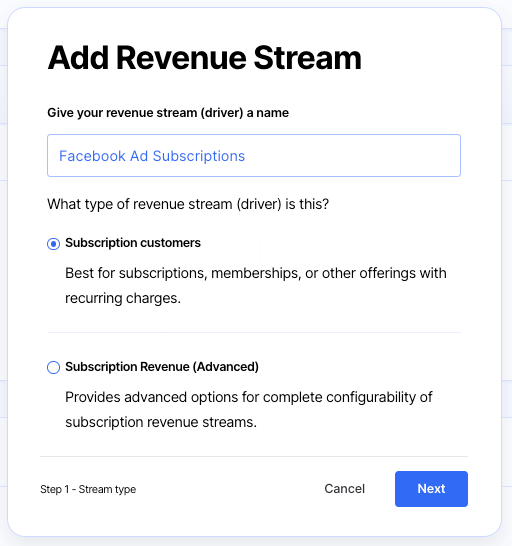The image size is (512, 546).
Task: Click the divider between the two stream options
Action: pyautogui.click(x=254, y=333)
